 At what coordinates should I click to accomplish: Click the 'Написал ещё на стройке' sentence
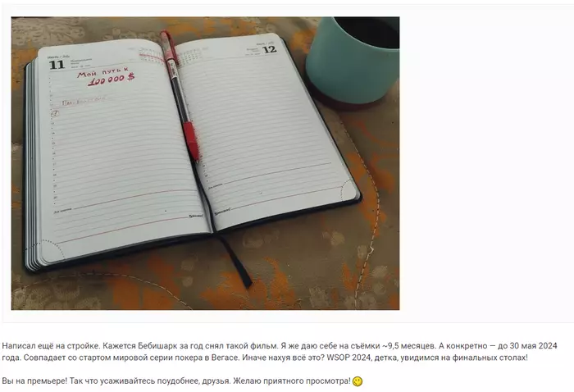(x=51, y=346)
